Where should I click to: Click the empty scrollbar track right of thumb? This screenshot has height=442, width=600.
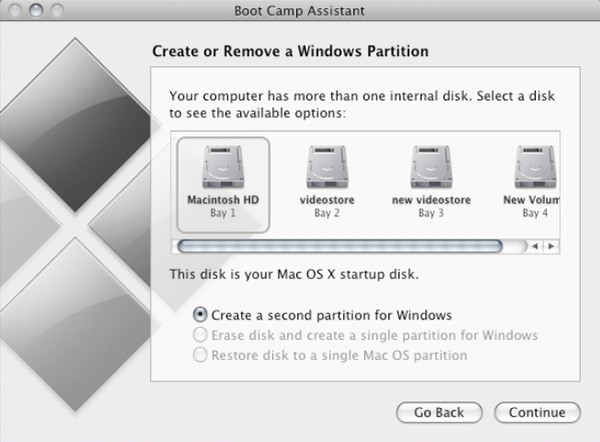[x=515, y=246]
